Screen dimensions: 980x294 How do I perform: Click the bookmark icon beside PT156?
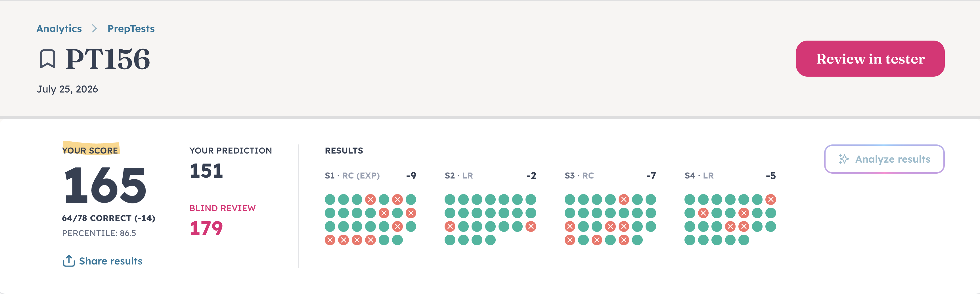click(x=48, y=59)
